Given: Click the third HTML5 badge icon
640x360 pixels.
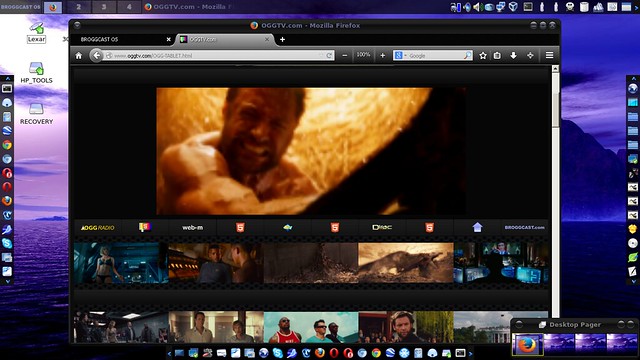Looking at the screenshot, I should point(430,227).
